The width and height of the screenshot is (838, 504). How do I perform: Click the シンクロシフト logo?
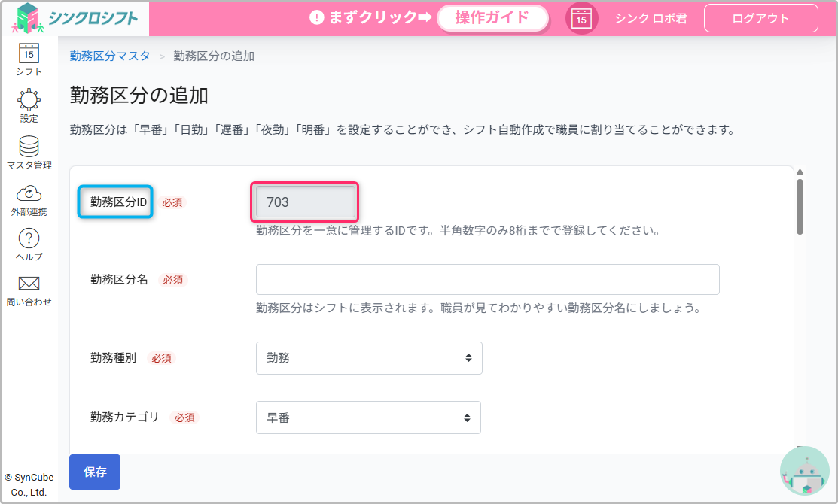click(75, 18)
